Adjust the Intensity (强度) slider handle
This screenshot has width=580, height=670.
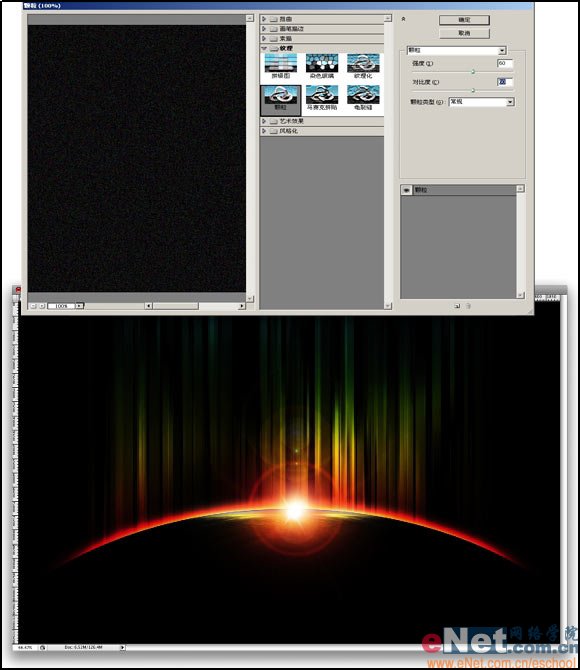(473, 72)
